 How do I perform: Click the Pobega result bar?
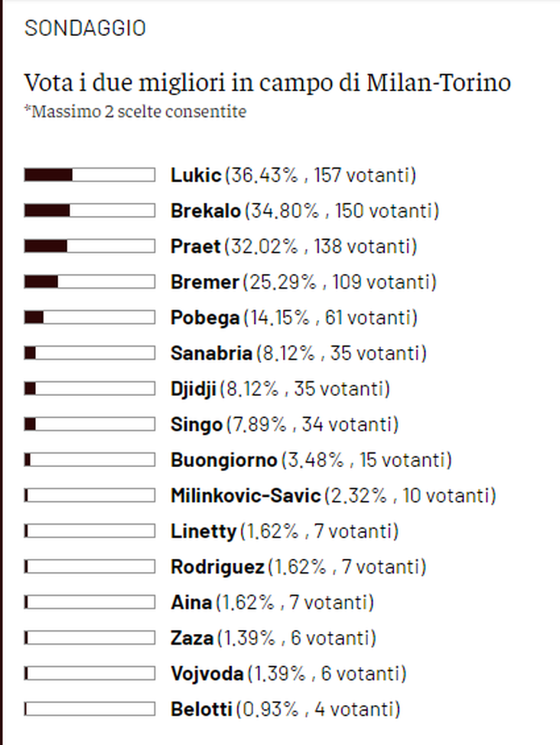pyautogui.click(x=89, y=318)
